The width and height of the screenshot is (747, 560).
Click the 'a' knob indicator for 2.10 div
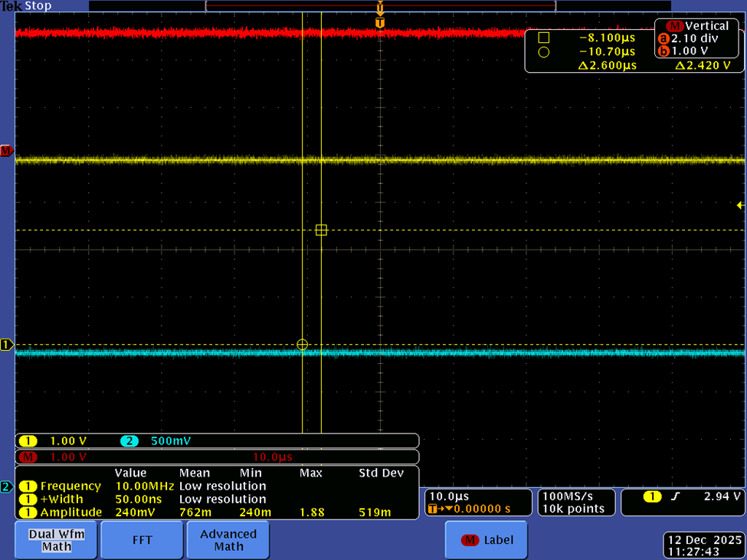pos(663,38)
